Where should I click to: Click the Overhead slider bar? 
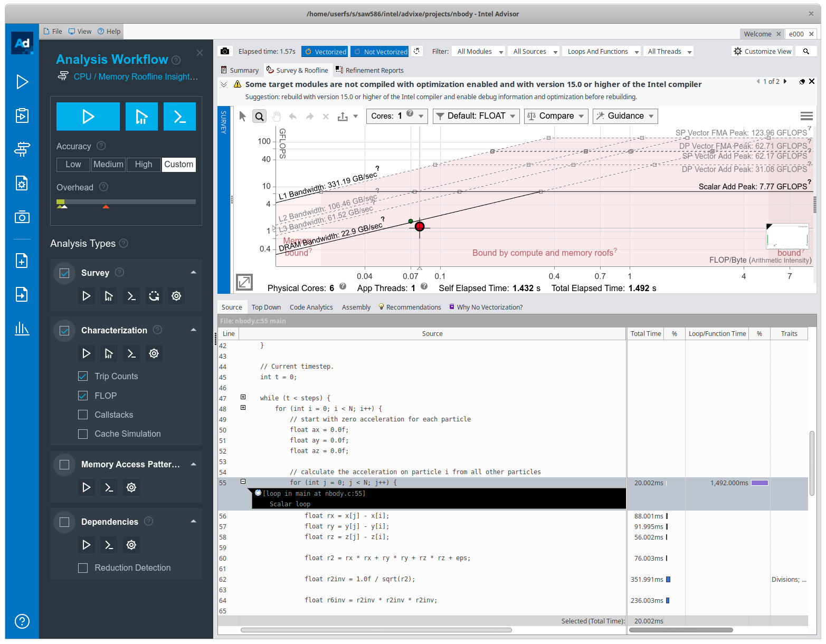tap(126, 202)
